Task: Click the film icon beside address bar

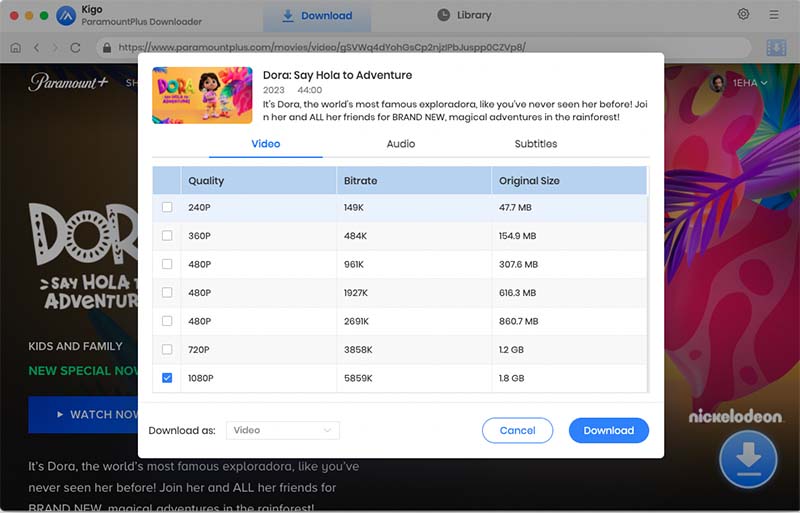Action: pos(776,47)
